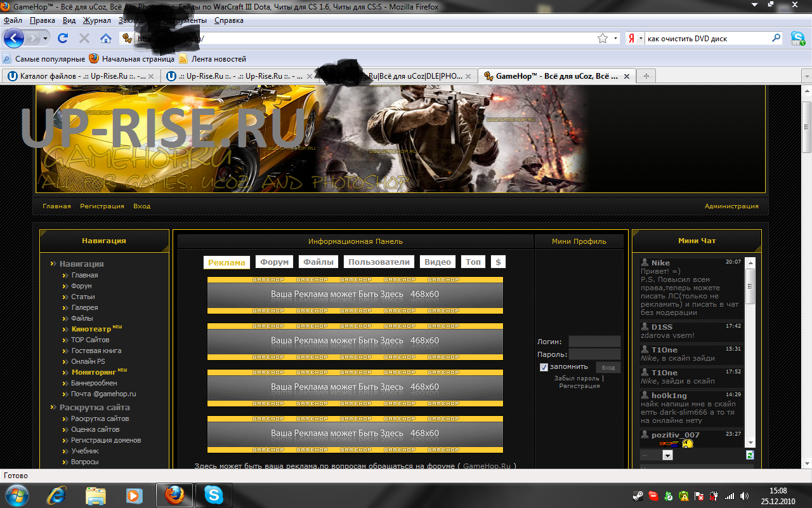The image size is (812, 508).
Task: Select the Реклама panel tab
Action: [x=226, y=262]
